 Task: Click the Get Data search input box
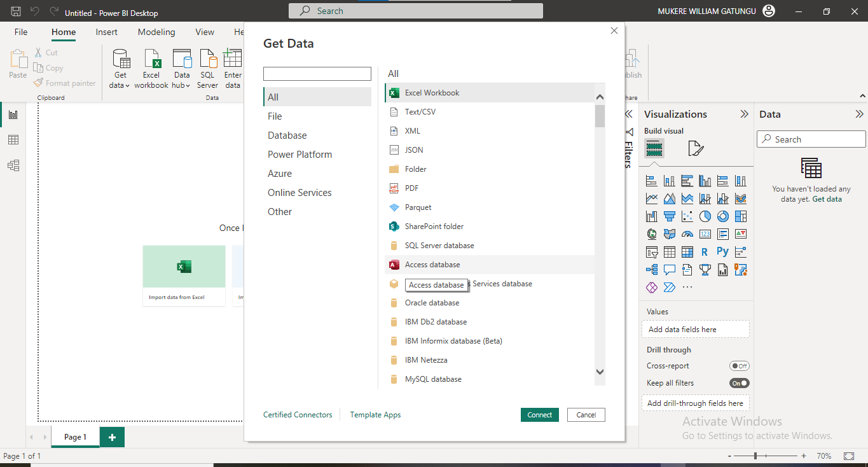point(317,74)
